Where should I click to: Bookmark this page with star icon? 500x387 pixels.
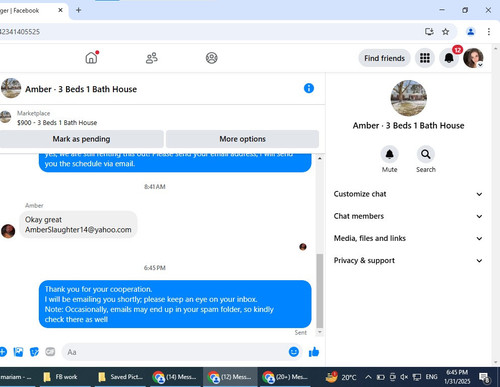[445, 32]
